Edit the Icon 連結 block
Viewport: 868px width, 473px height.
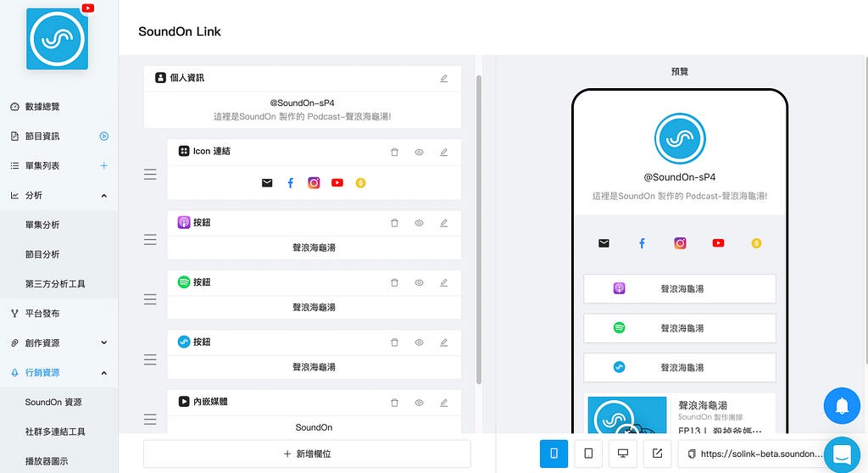click(443, 152)
